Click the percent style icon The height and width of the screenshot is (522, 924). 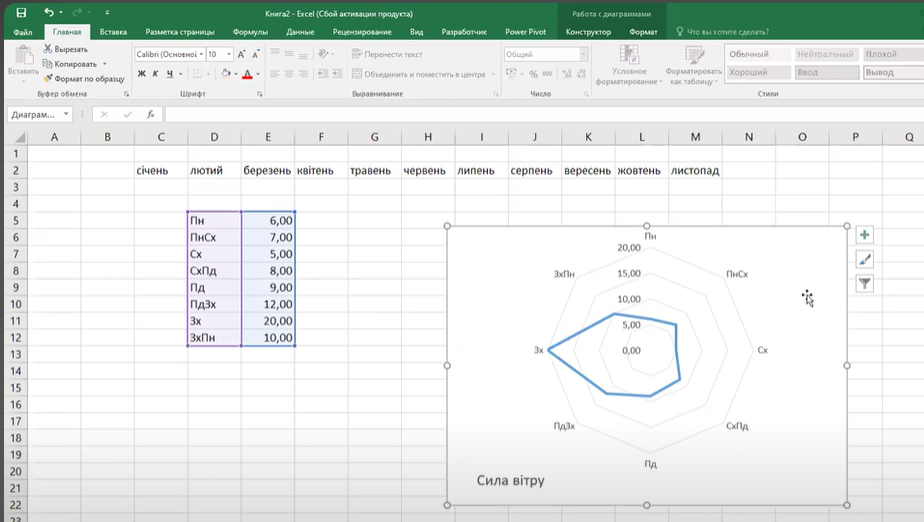tap(533, 74)
